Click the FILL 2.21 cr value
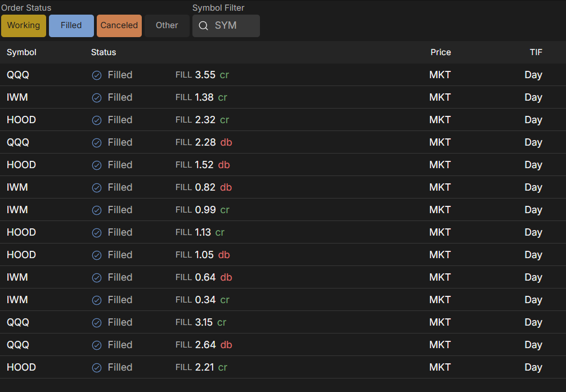Image resolution: width=566 pixels, height=392 pixels. tap(201, 367)
